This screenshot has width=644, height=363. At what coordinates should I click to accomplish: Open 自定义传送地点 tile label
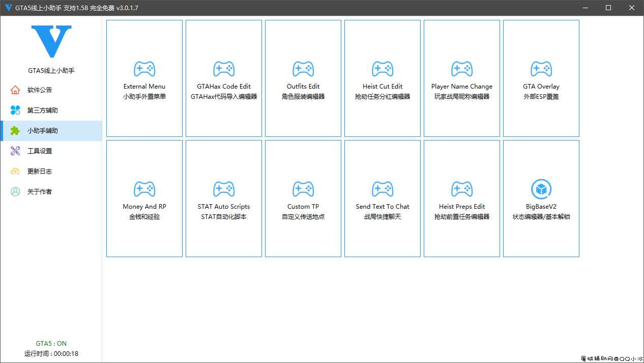pyautogui.click(x=303, y=216)
